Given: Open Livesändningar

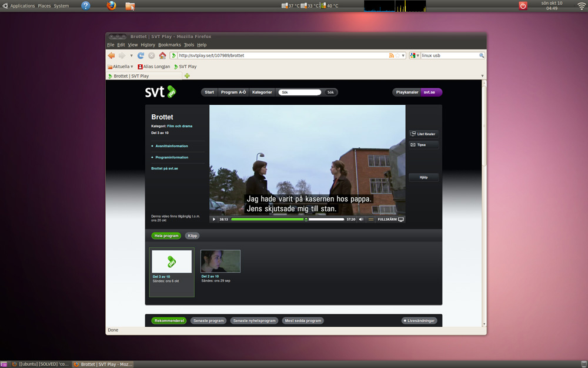Looking at the screenshot, I should pos(419,321).
